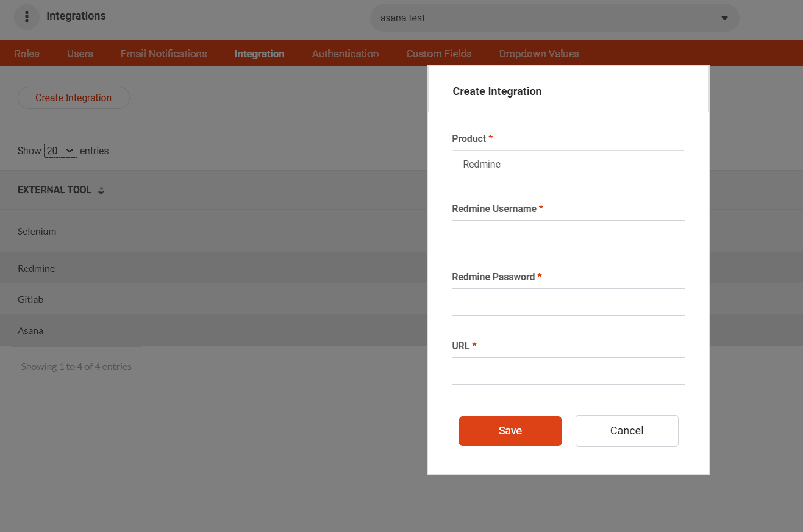Switch to the Users tab
Screen dimensions: 803x532
coord(80,54)
